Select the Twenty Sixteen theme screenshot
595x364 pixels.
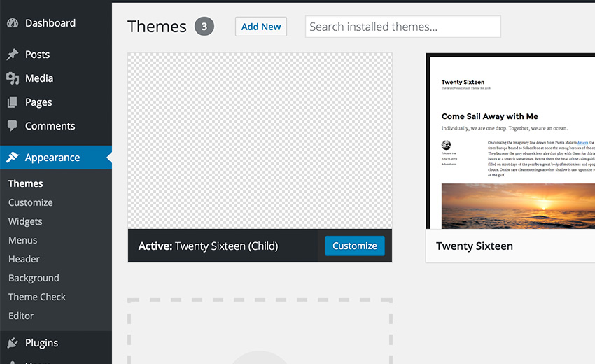click(x=511, y=141)
